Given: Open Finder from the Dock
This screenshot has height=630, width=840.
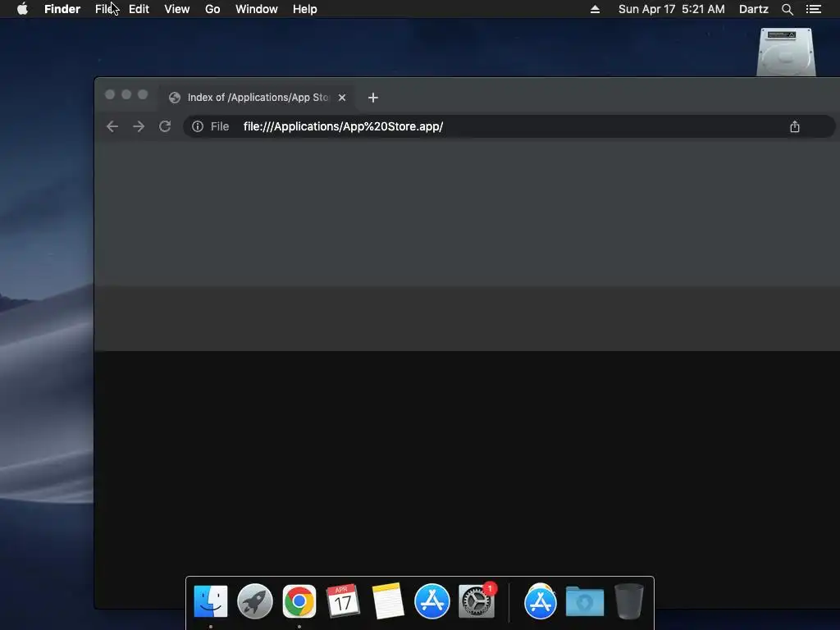Looking at the screenshot, I should pyautogui.click(x=211, y=601).
